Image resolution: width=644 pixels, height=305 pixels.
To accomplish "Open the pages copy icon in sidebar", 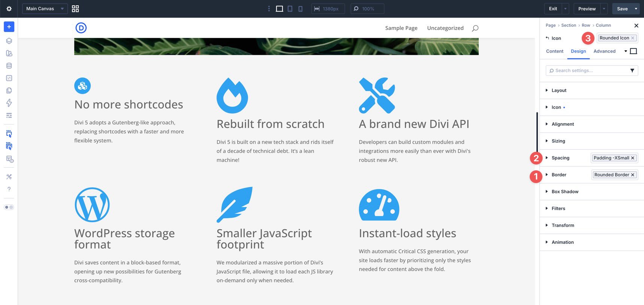I will tap(9, 90).
